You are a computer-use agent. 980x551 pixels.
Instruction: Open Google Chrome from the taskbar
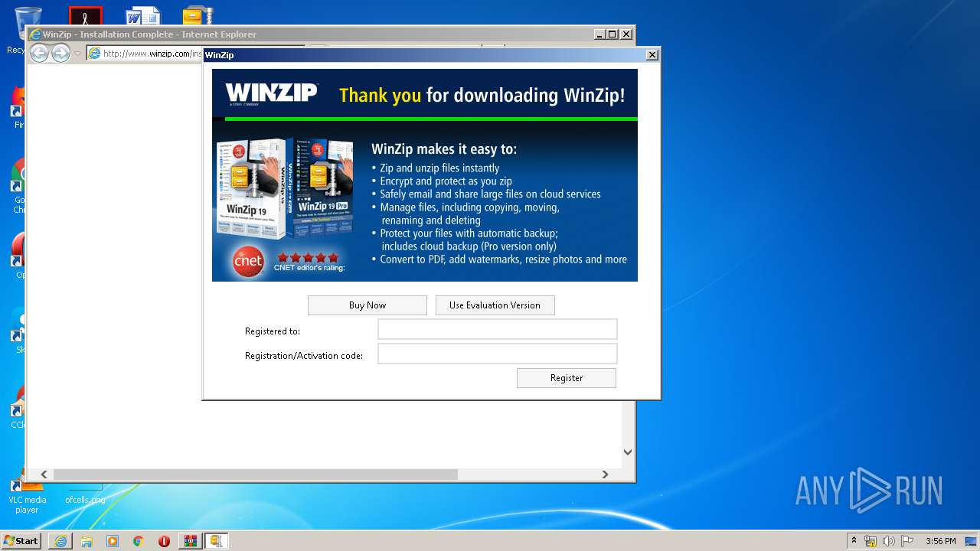[138, 541]
